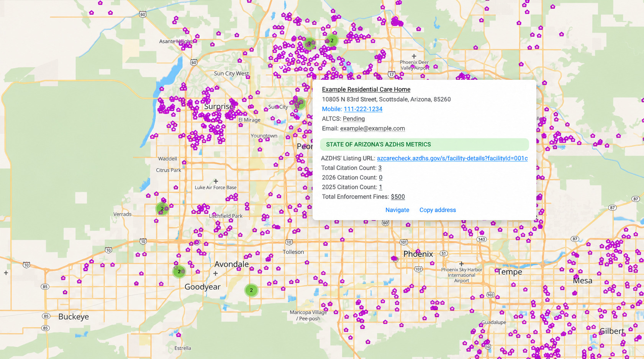The image size is (644, 359).
Task: Select the State of Arizona's AZDHS Metrics header
Action: (x=424, y=145)
